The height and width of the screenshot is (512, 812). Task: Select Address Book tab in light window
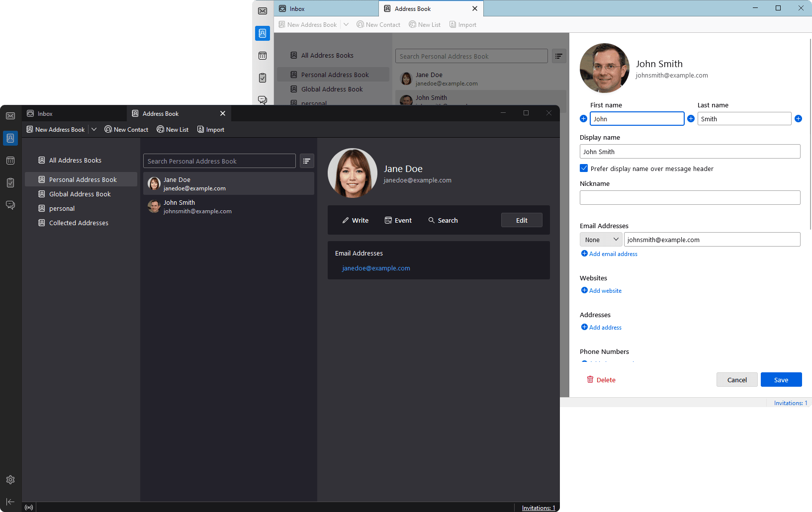pyautogui.click(x=413, y=9)
